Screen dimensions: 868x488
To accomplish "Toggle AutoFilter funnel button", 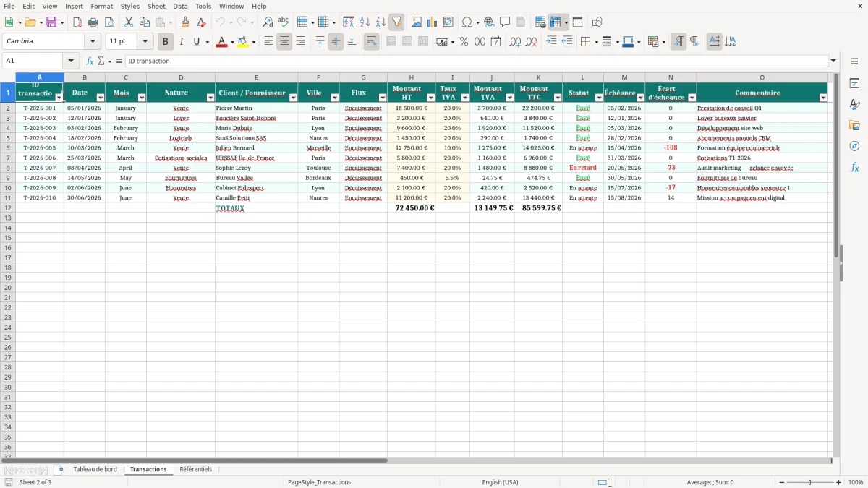I will (x=397, y=22).
